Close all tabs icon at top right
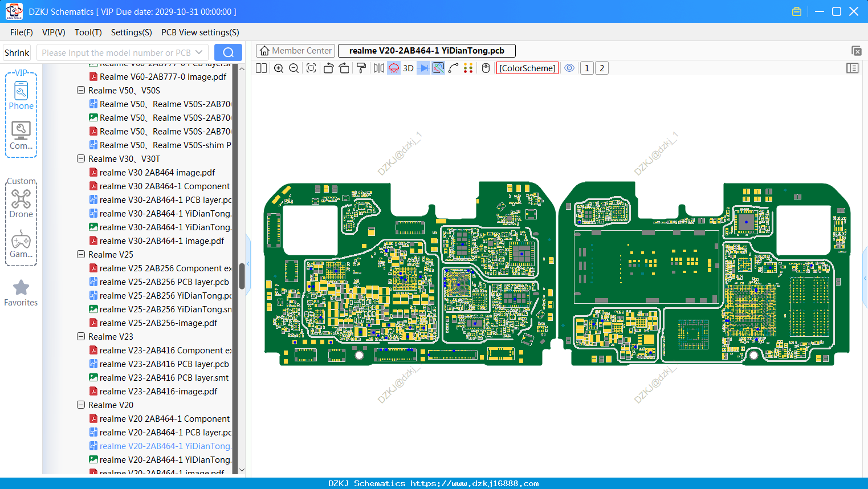868x489 pixels. (856, 51)
